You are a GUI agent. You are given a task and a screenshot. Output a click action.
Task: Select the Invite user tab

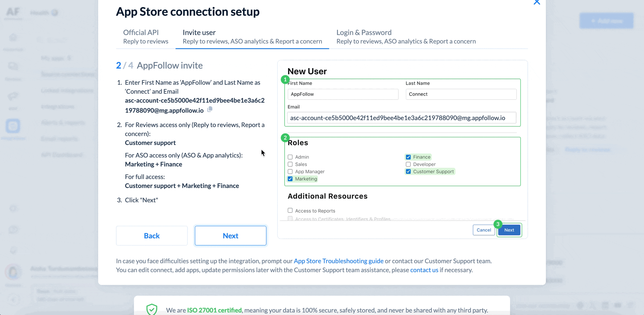(252, 37)
